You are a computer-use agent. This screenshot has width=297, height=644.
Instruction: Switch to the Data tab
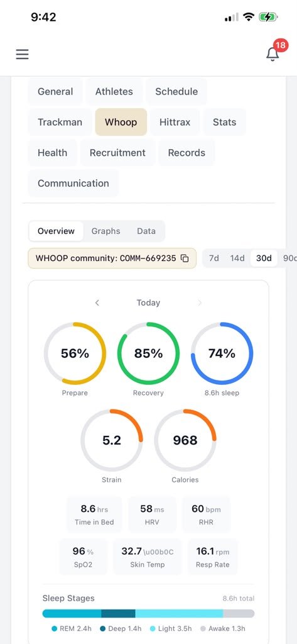pyautogui.click(x=146, y=231)
